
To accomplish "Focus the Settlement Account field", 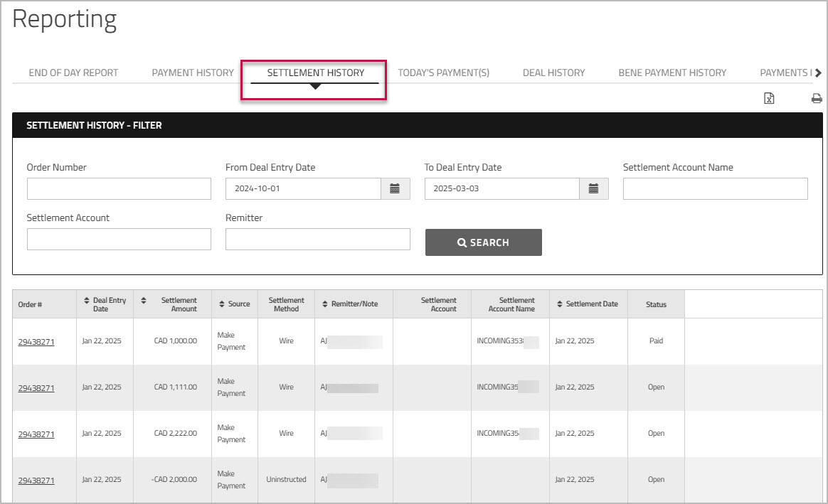I will tap(119, 239).
